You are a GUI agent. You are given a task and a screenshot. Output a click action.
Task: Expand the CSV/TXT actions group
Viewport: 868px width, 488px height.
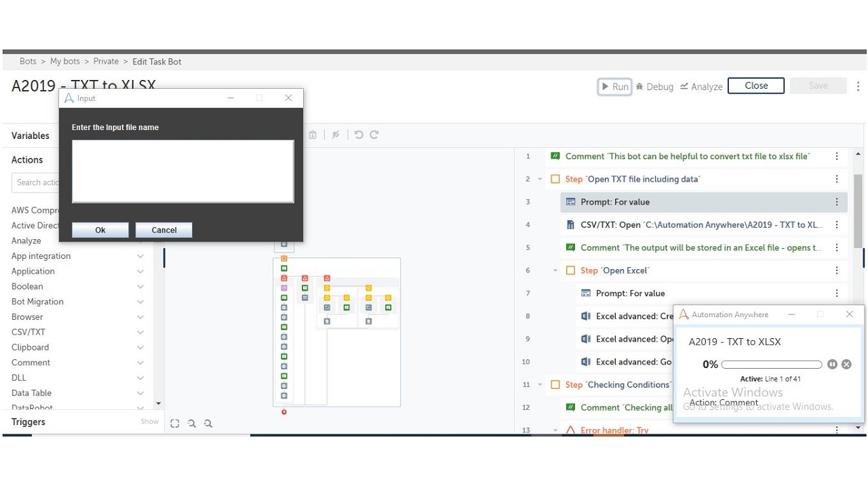pos(140,332)
